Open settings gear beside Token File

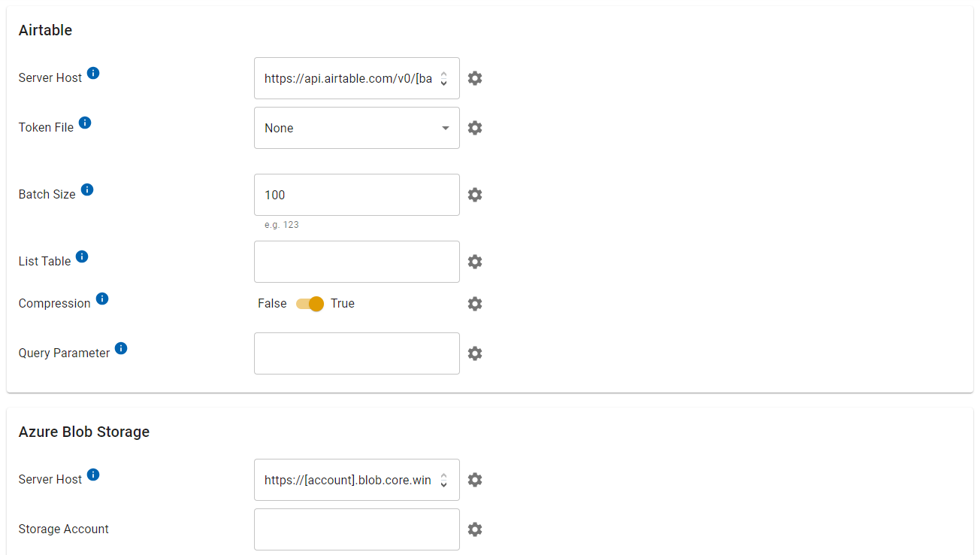click(474, 128)
